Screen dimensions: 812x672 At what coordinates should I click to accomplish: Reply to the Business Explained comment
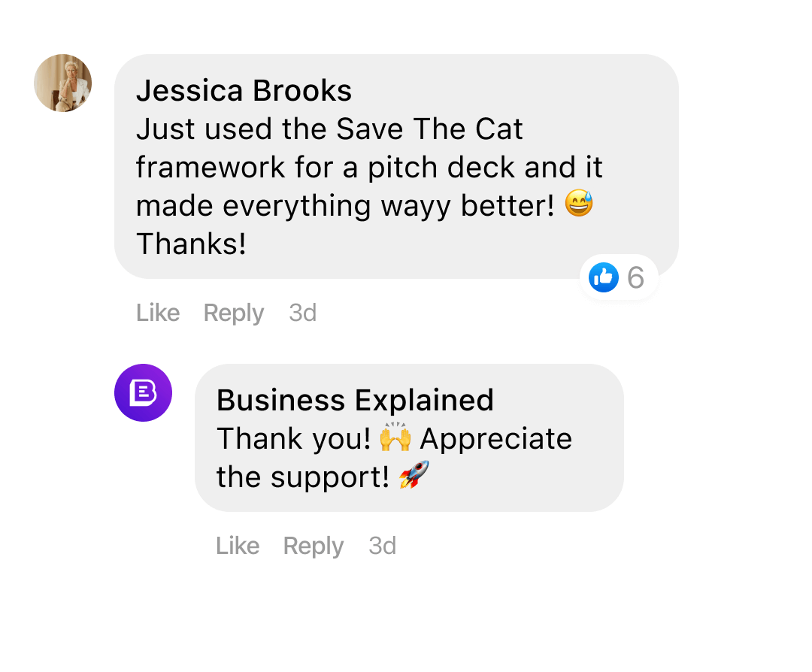coord(313,546)
